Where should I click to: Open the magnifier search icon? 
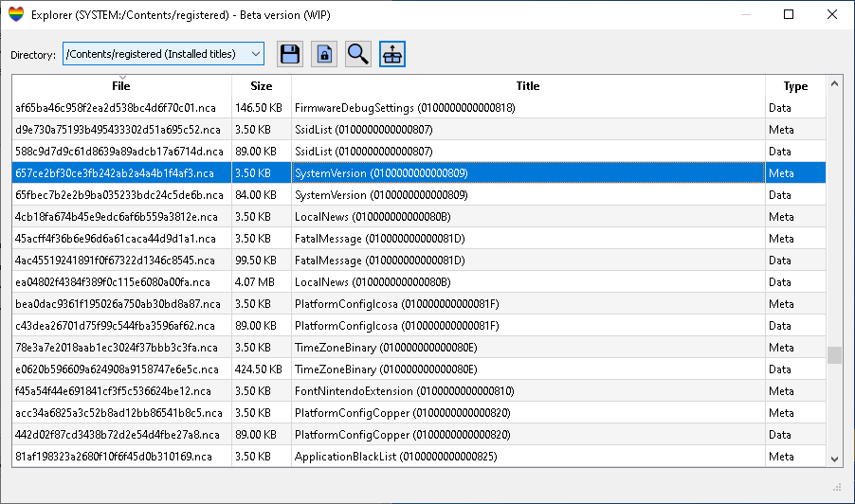357,54
